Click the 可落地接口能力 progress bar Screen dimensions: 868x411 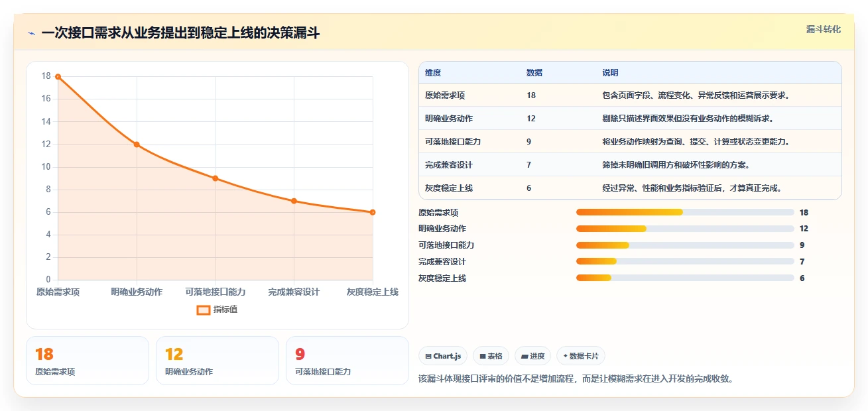click(x=685, y=245)
